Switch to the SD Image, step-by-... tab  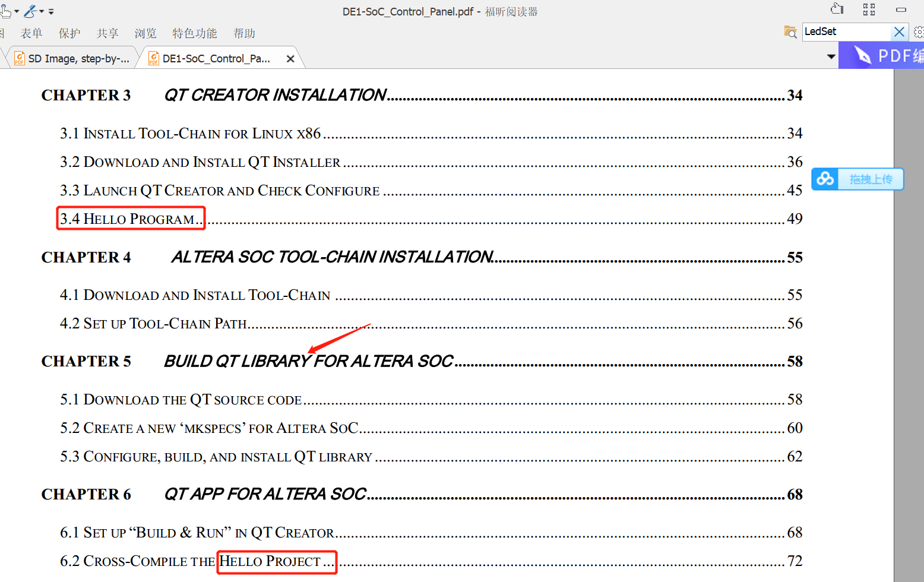pos(72,58)
